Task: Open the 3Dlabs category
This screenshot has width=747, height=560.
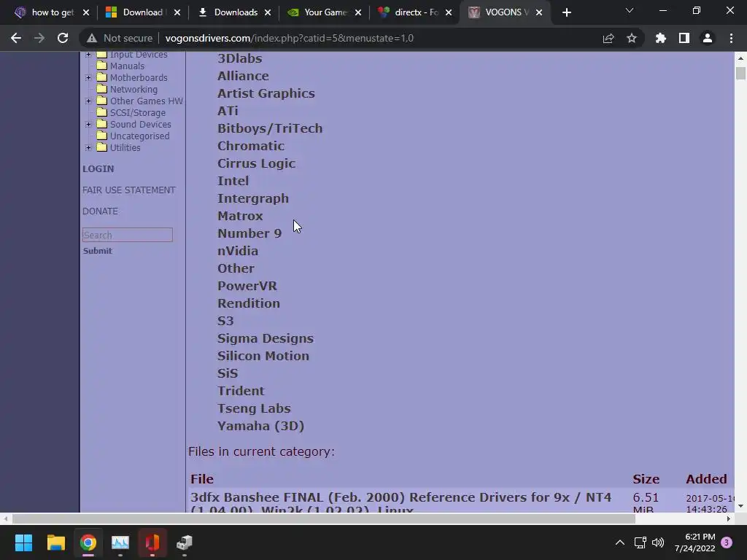Action: [239, 58]
